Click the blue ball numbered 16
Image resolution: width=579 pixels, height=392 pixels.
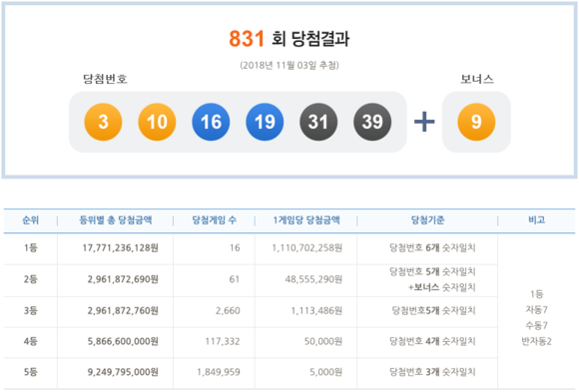[211, 122]
